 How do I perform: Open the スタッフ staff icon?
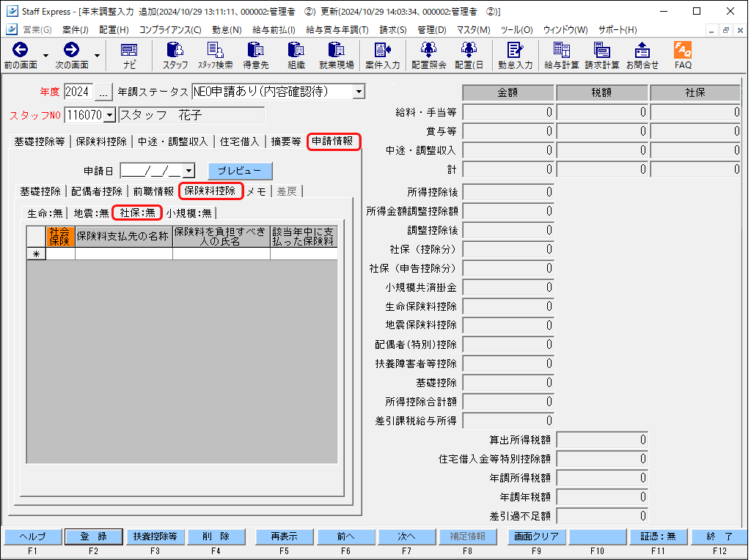(x=175, y=56)
